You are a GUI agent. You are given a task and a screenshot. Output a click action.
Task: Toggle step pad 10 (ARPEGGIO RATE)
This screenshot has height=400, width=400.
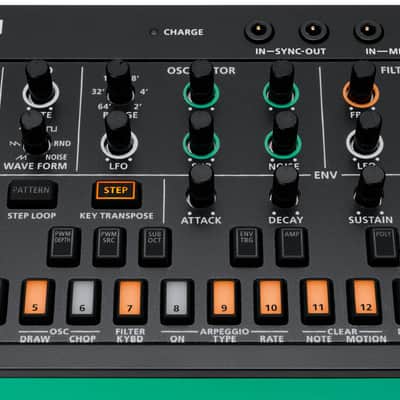pyautogui.click(x=271, y=302)
